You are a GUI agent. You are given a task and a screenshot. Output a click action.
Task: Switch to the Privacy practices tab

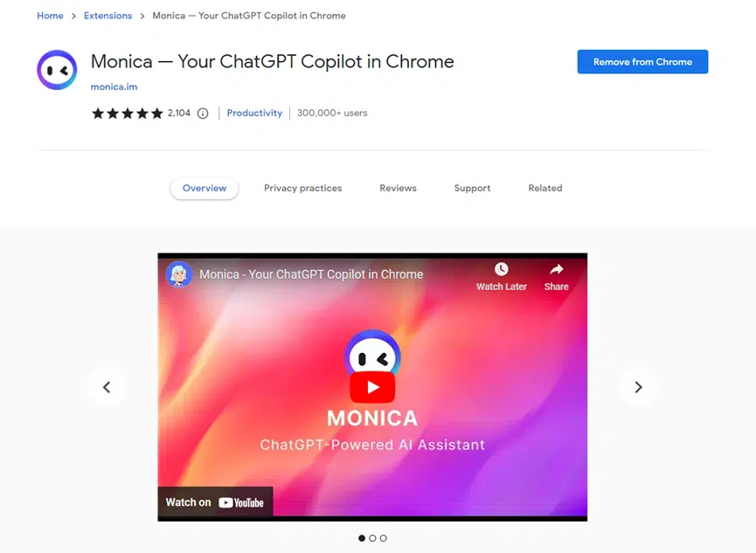pos(302,188)
